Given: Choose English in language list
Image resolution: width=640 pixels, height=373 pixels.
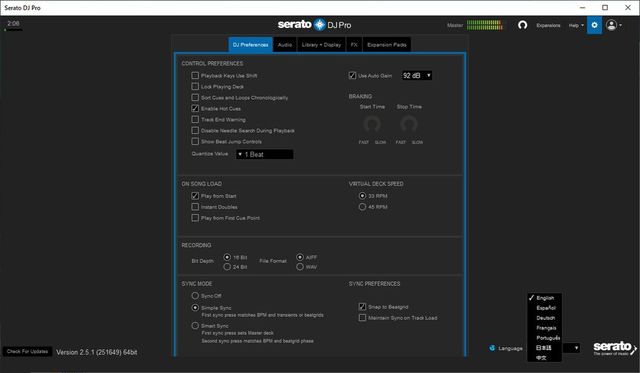Looking at the screenshot, I should coord(544,298).
